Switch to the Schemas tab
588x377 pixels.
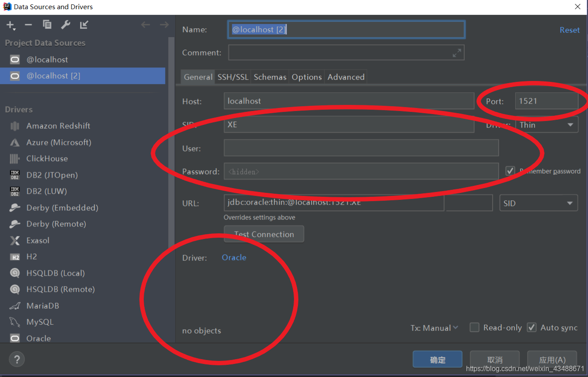pyautogui.click(x=270, y=77)
